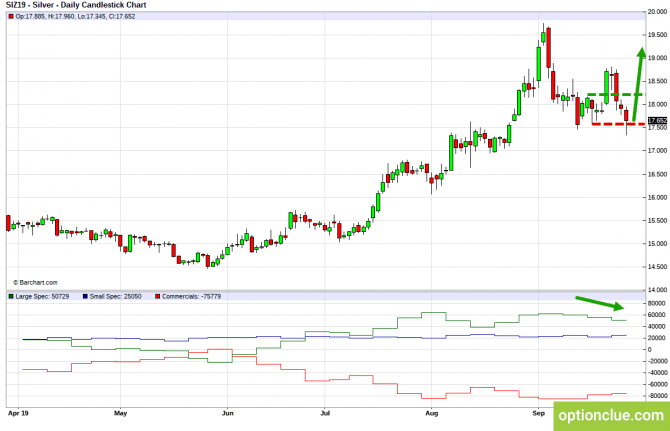The width and height of the screenshot is (670, 431).
Task: Click the 'Jun' date axis label
Action: pyautogui.click(x=228, y=413)
